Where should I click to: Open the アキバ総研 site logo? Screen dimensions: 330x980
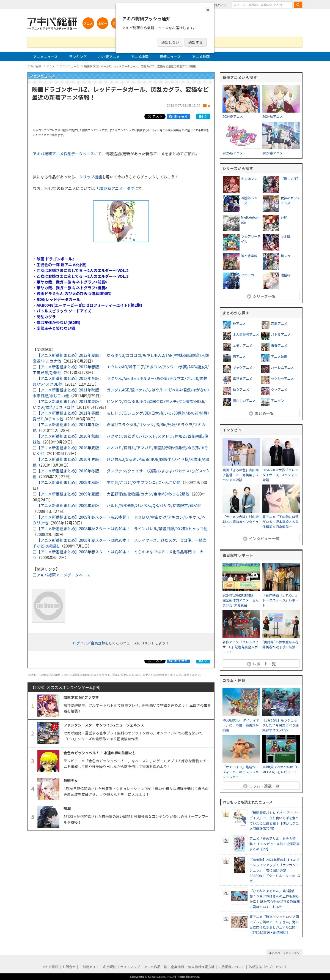click(52, 23)
